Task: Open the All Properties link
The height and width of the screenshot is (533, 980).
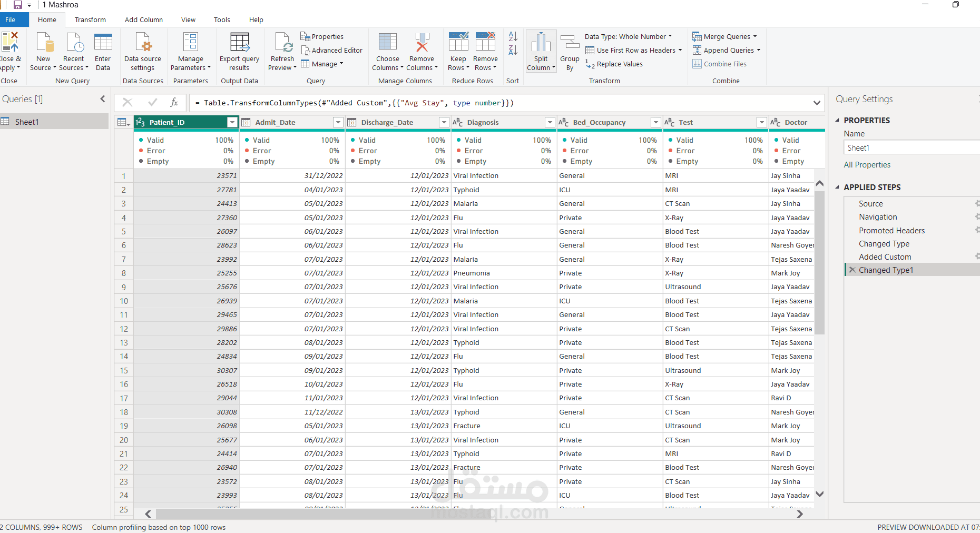Action: pyautogui.click(x=867, y=164)
